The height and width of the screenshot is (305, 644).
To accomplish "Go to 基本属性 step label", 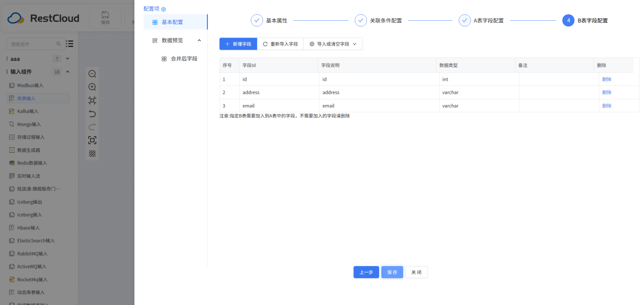I will click(277, 21).
